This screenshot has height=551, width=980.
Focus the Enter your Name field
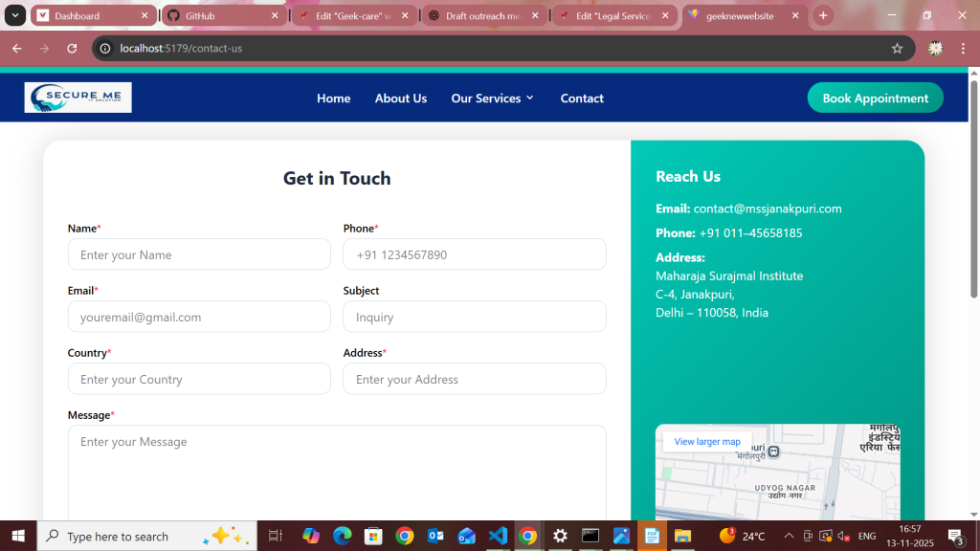[199, 254]
